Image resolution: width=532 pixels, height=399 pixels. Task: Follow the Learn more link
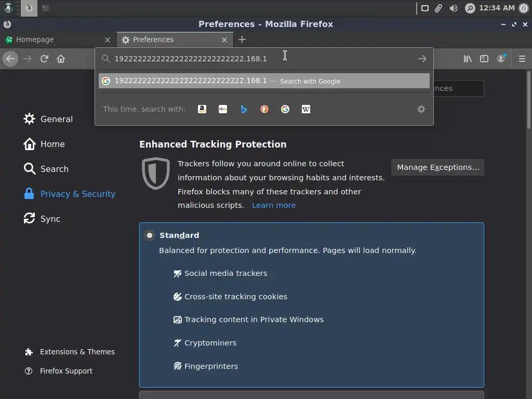(274, 205)
